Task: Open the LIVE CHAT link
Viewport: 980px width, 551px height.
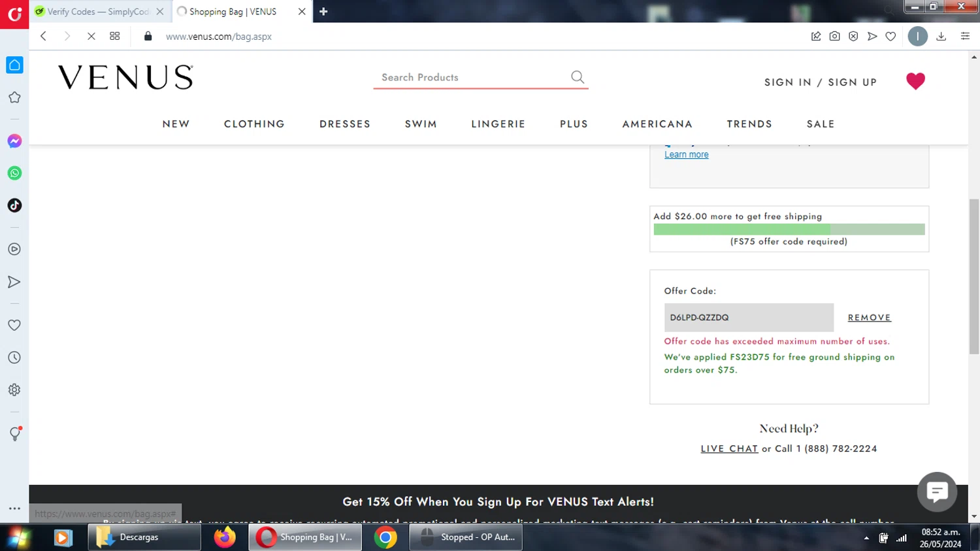Action: [729, 449]
